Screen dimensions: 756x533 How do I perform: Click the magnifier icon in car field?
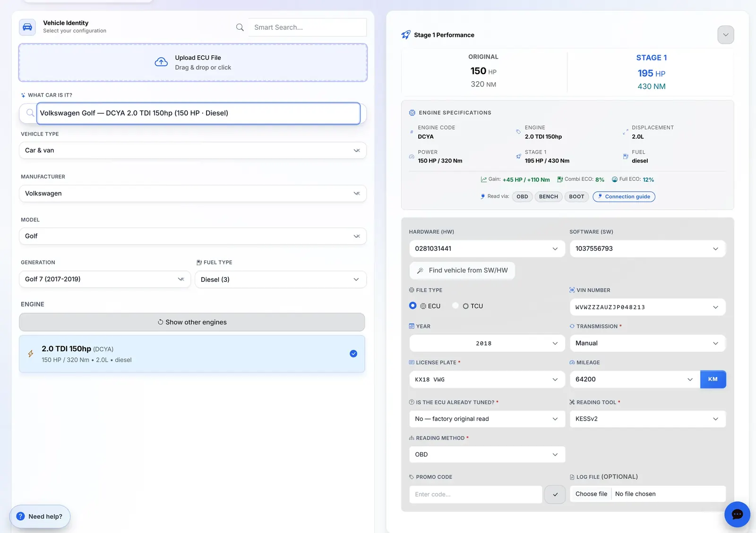pyautogui.click(x=30, y=113)
